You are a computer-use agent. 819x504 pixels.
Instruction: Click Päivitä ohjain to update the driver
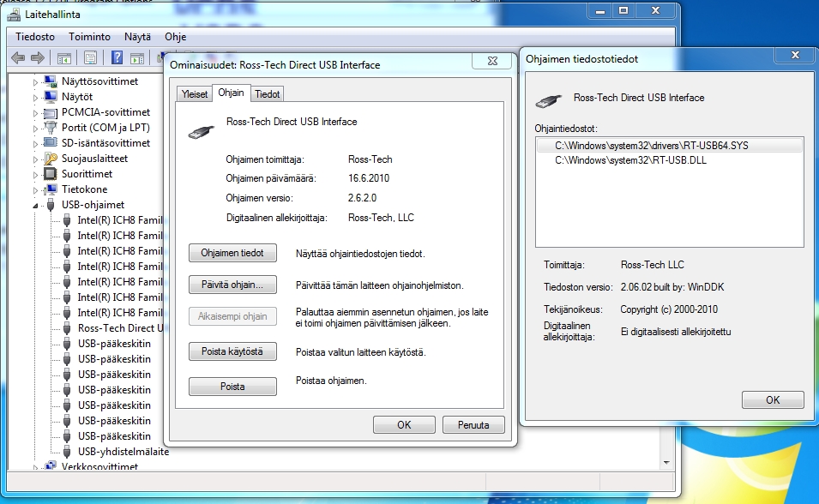pyautogui.click(x=232, y=285)
